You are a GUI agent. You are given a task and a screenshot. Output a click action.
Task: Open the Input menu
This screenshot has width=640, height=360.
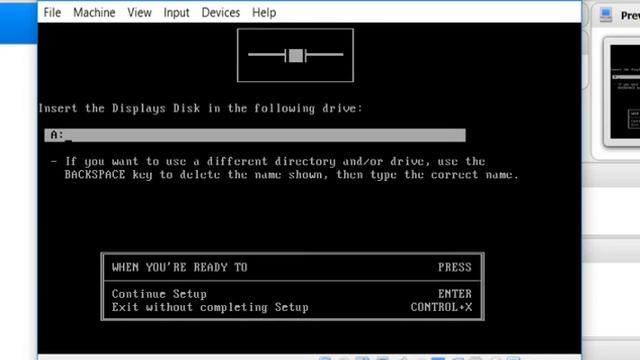pos(176,13)
